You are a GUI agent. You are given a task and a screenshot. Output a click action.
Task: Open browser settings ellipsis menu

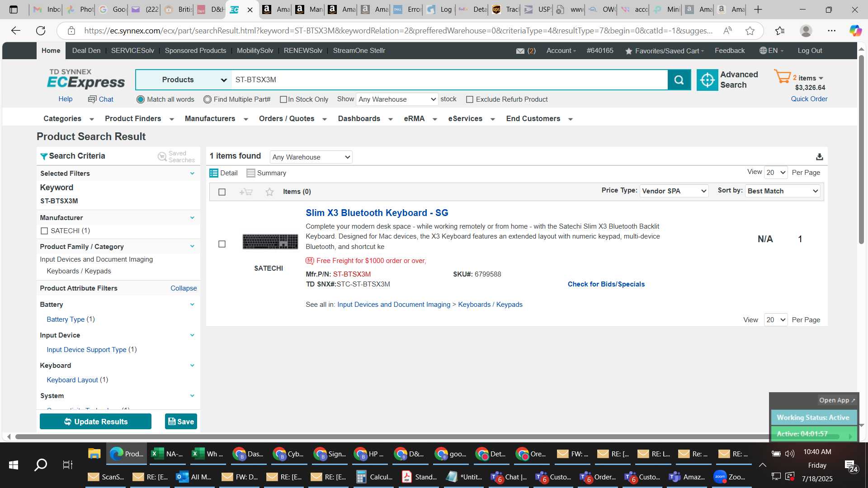[x=831, y=31]
